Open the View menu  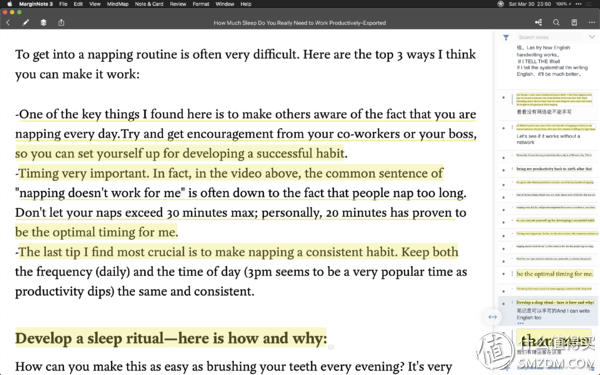tap(95, 4)
